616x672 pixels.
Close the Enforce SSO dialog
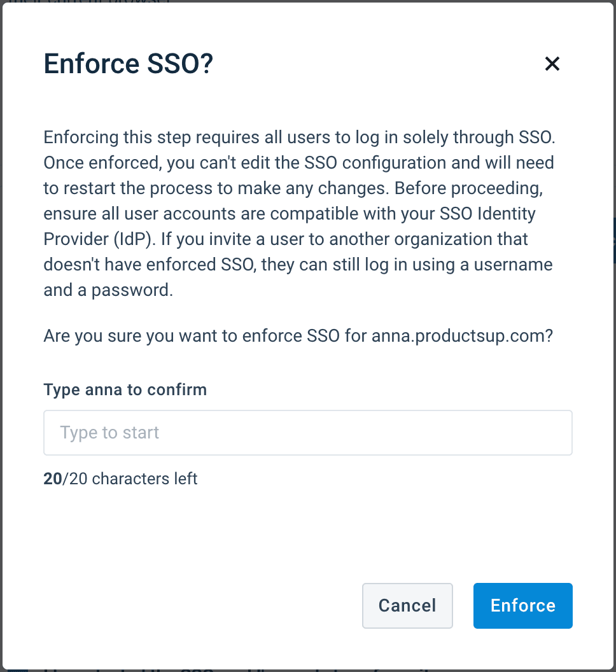click(552, 64)
